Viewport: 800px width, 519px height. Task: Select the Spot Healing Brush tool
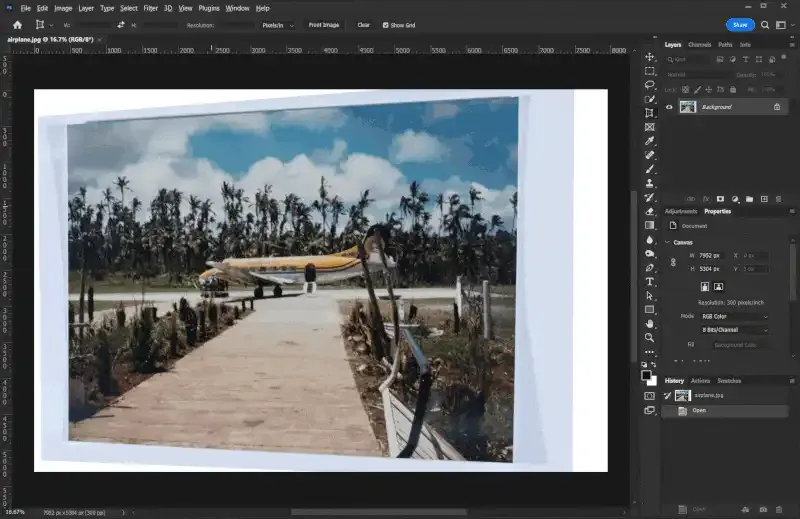point(649,155)
